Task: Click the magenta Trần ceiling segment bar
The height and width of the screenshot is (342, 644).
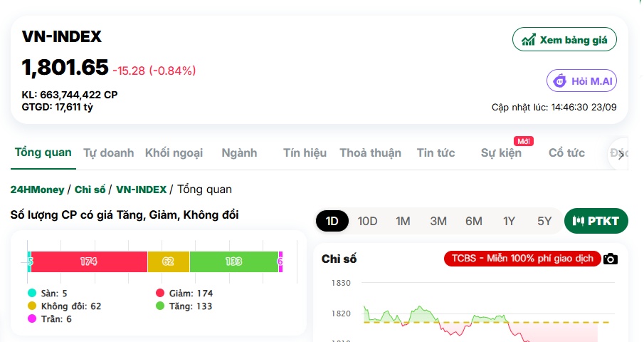Action: tap(280, 261)
